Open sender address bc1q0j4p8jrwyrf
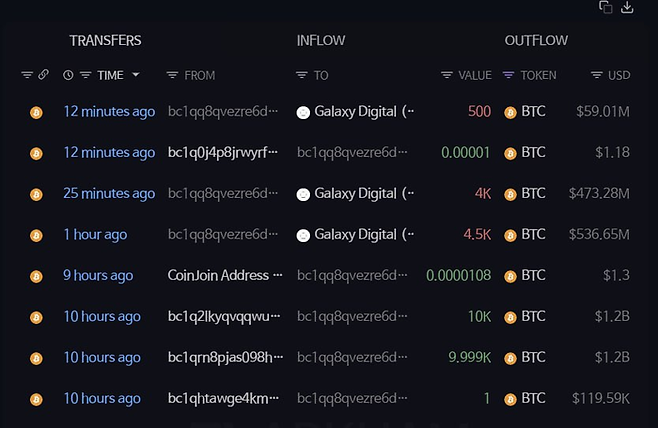 tap(223, 152)
